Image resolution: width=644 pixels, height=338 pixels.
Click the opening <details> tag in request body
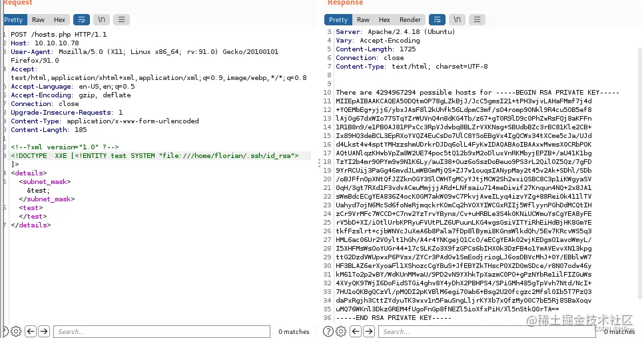tap(29, 173)
